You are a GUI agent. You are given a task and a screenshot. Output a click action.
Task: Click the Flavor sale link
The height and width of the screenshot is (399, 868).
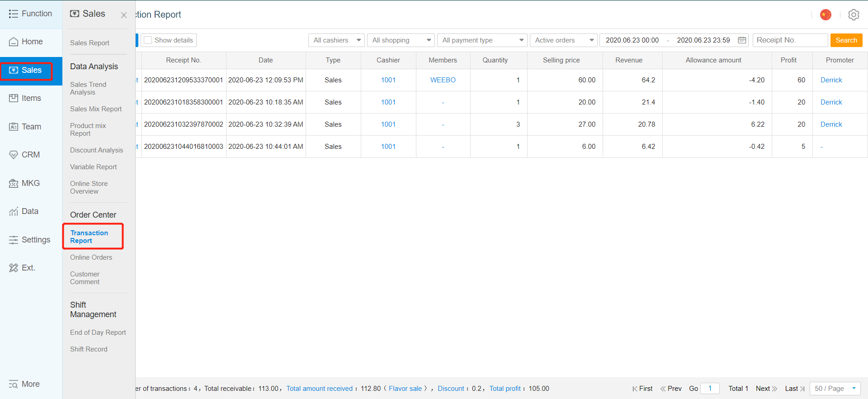(x=405, y=389)
